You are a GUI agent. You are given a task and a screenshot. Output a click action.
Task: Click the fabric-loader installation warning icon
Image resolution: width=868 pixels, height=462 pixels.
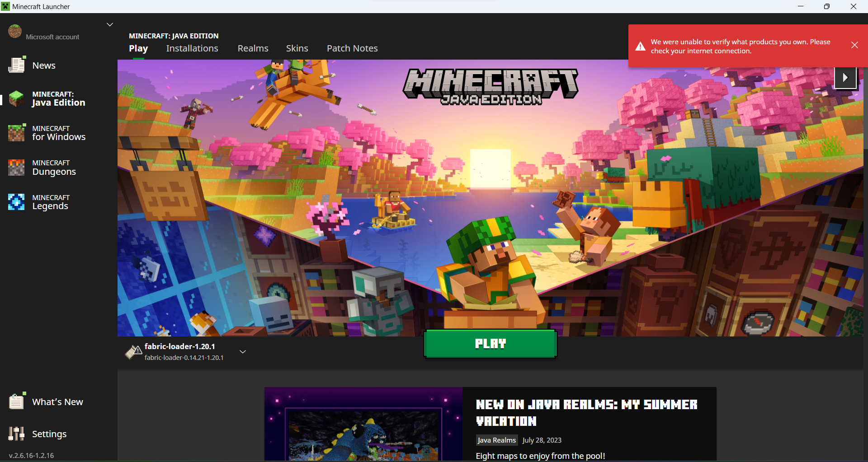(x=133, y=351)
